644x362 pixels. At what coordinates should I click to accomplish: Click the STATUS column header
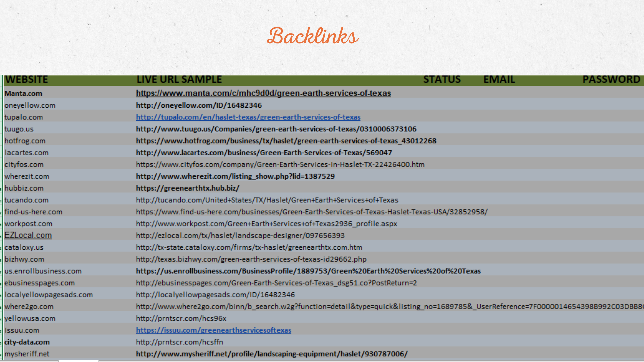(442, 79)
